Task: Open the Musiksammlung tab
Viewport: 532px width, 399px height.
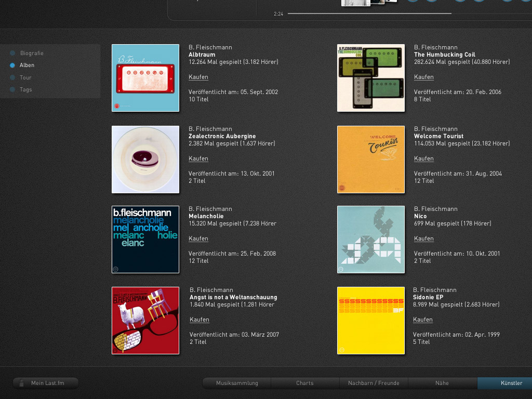Action: tap(237, 383)
